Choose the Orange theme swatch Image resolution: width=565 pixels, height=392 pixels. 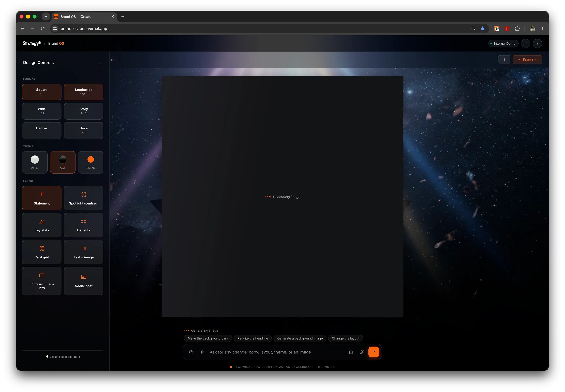click(x=91, y=162)
